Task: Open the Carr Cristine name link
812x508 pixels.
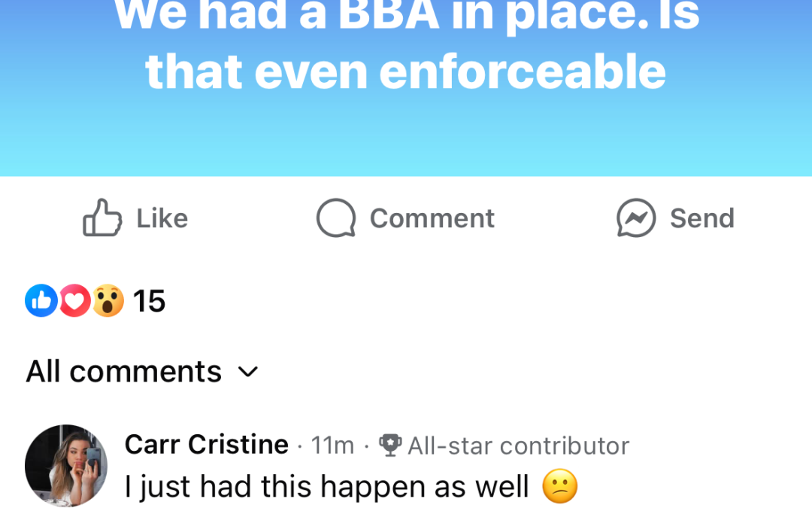Action: [206, 445]
